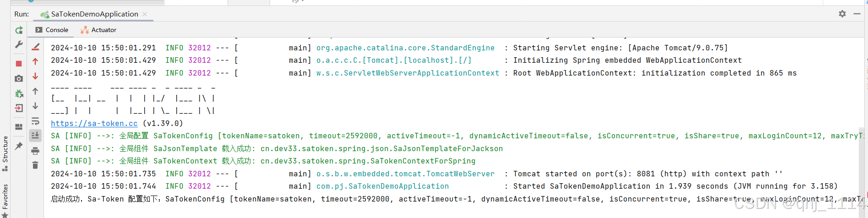Screen dimensions: 868x218
Task: Toggle soft-wrap for console output
Action: click(35, 121)
